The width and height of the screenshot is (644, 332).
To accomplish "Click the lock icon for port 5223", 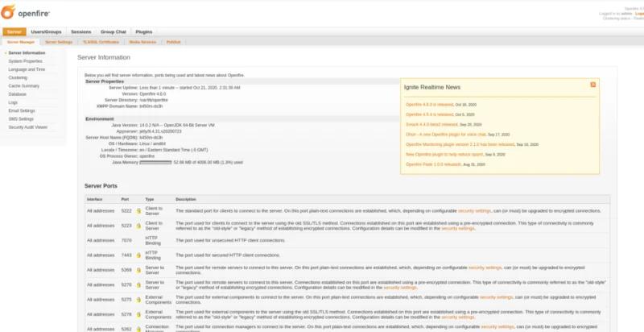I will point(138,226).
